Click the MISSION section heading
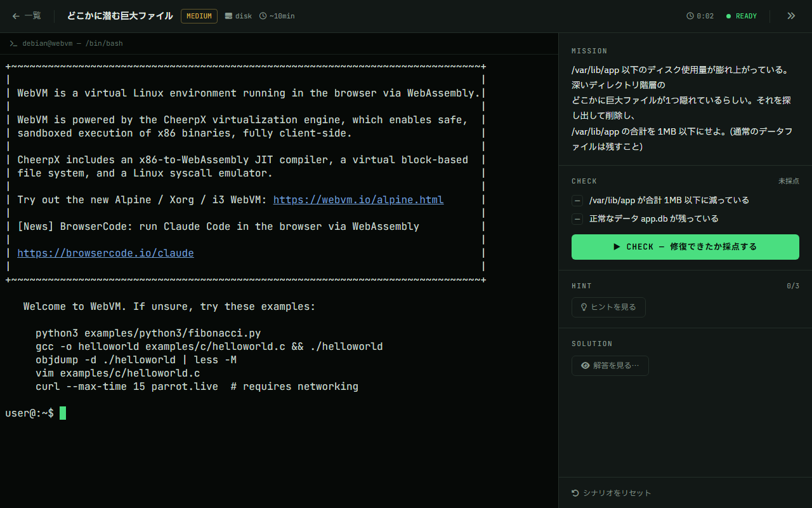 point(589,51)
